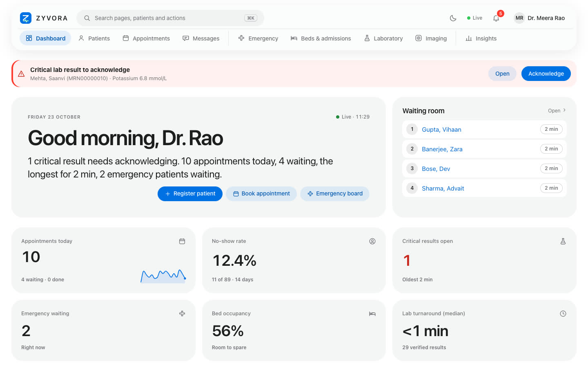Click the 12.4% no-show rate value
The width and height of the screenshot is (588, 368).
click(234, 260)
